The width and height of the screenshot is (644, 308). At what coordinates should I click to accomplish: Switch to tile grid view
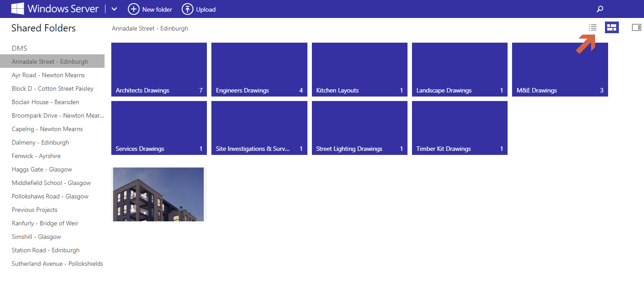tap(612, 27)
